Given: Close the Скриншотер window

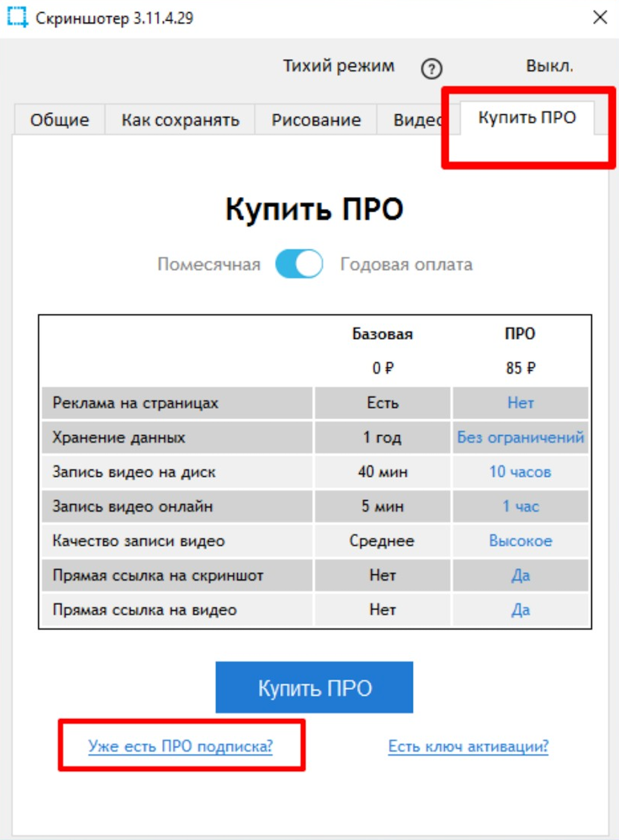Looking at the screenshot, I should pyautogui.click(x=600, y=18).
